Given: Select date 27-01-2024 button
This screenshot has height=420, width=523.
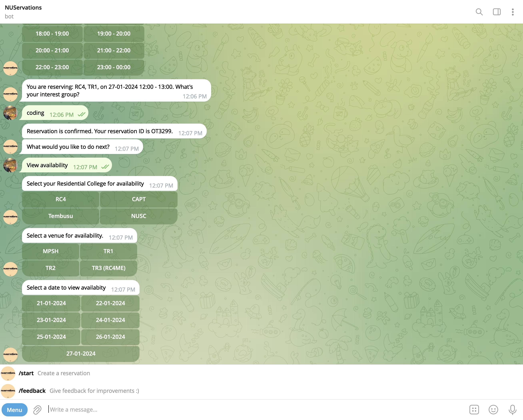Looking at the screenshot, I should [81, 354].
